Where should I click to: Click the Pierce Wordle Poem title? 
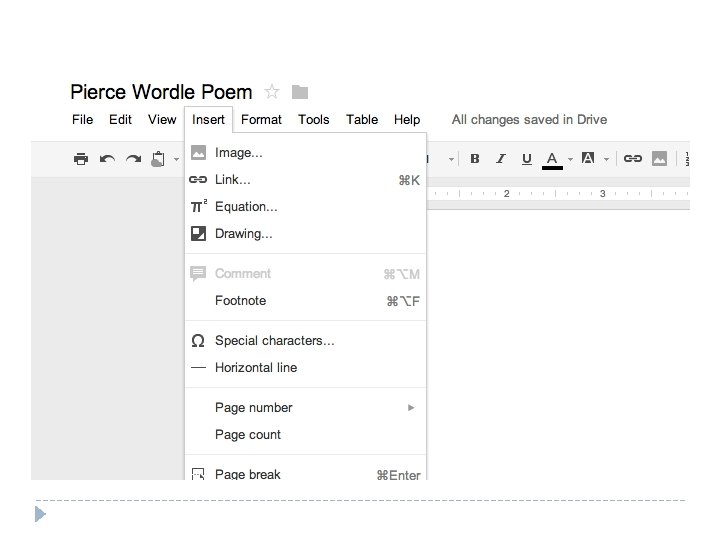[161, 92]
